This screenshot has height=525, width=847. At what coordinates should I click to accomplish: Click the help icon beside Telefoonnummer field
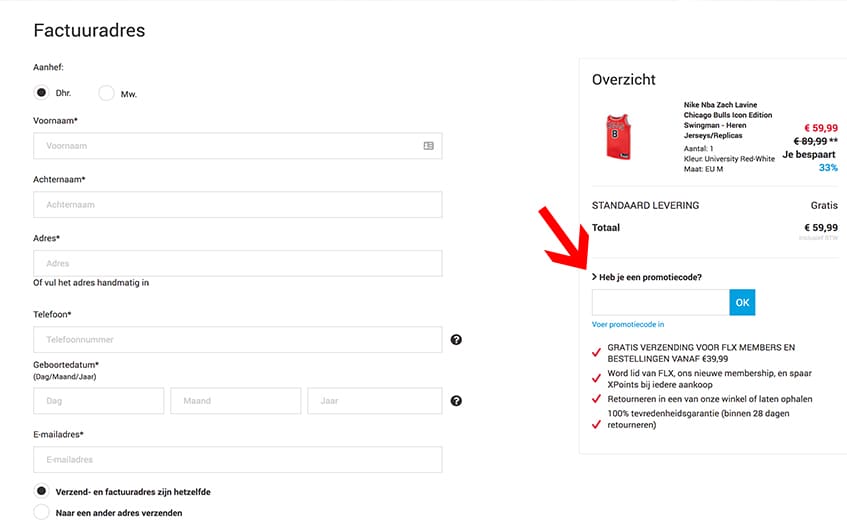pyautogui.click(x=456, y=340)
